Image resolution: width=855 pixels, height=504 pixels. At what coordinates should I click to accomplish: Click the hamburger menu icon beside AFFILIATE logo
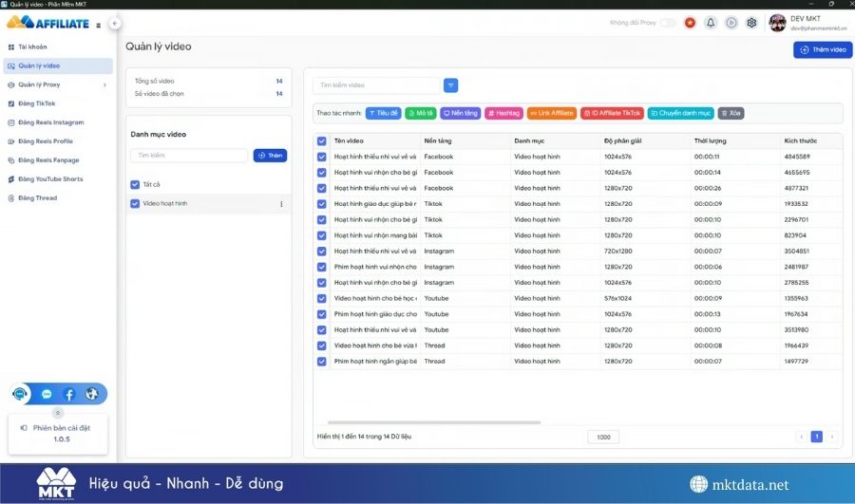tap(98, 25)
